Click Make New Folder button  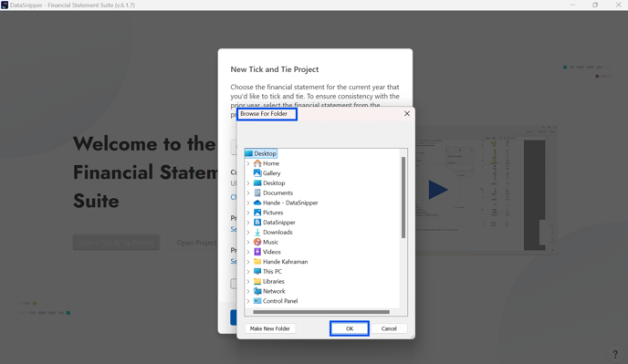click(x=270, y=328)
